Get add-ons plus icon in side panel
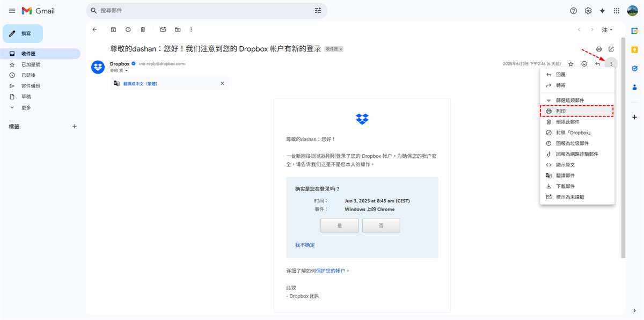This screenshot has width=644, height=320. click(x=634, y=117)
